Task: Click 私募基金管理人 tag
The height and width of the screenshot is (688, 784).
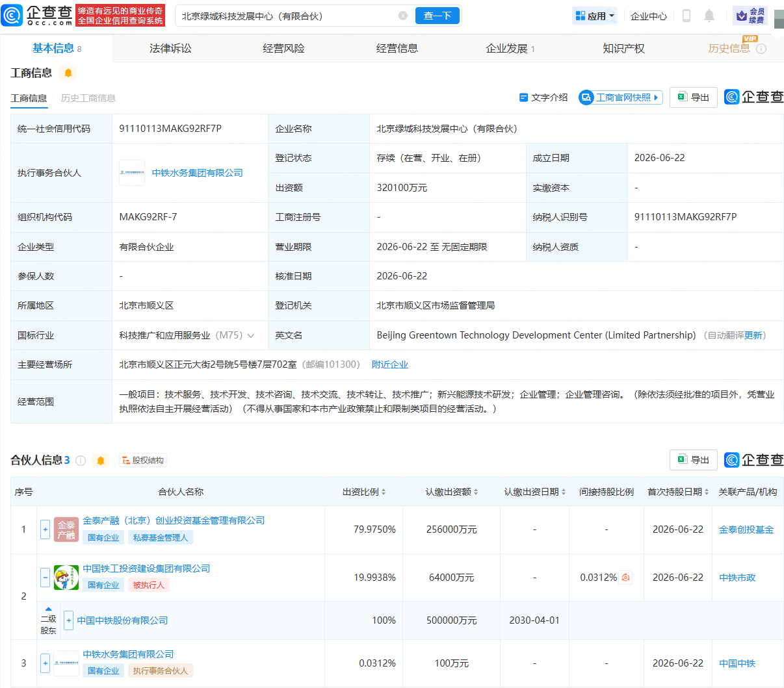Action: (x=161, y=537)
